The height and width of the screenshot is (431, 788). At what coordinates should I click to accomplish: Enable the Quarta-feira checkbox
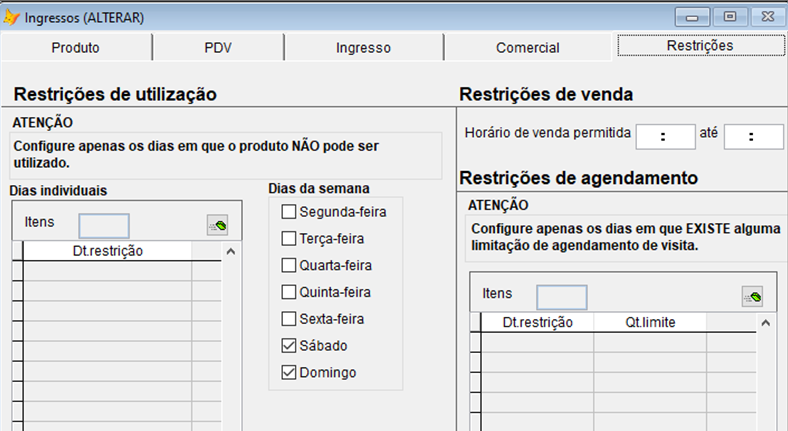[288, 265]
